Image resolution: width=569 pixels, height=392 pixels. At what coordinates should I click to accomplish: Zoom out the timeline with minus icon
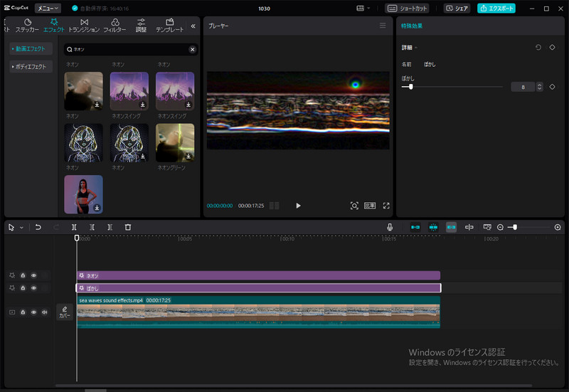tap(500, 227)
